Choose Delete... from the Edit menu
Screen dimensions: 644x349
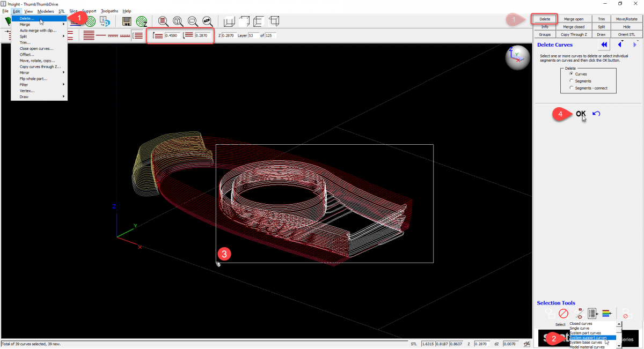click(x=27, y=18)
